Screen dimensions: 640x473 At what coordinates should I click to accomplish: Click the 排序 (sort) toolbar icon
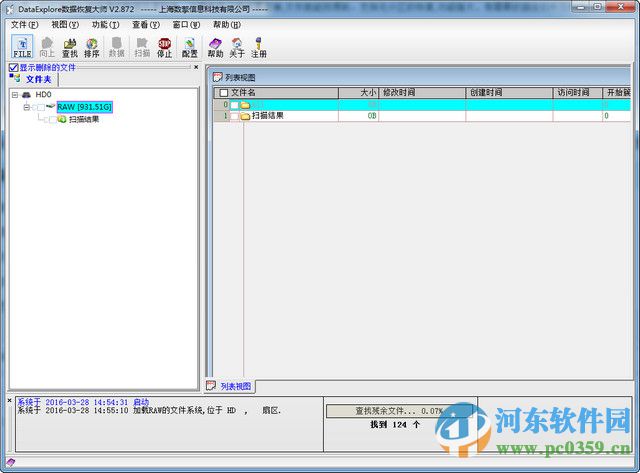[x=92, y=47]
